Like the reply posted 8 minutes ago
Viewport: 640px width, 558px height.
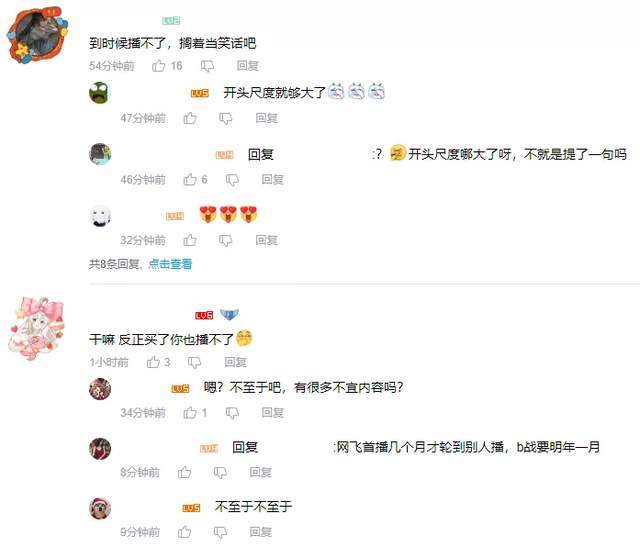[184, 472]
